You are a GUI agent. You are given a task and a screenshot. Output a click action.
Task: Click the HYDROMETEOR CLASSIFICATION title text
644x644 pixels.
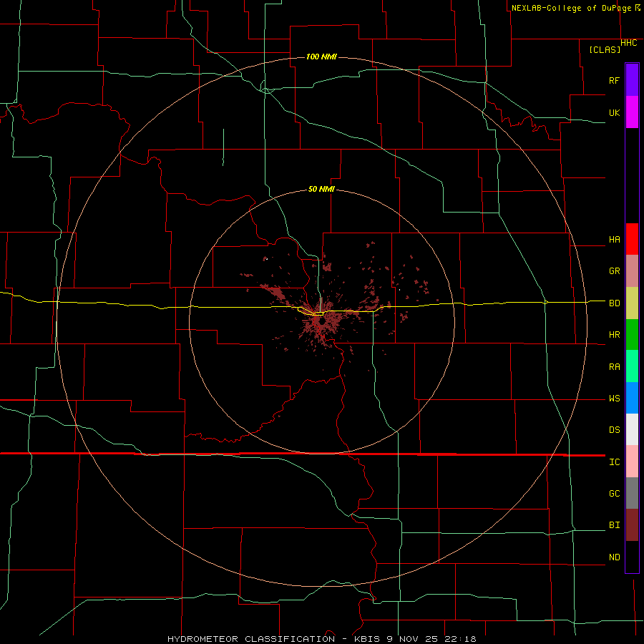[251, 639]
